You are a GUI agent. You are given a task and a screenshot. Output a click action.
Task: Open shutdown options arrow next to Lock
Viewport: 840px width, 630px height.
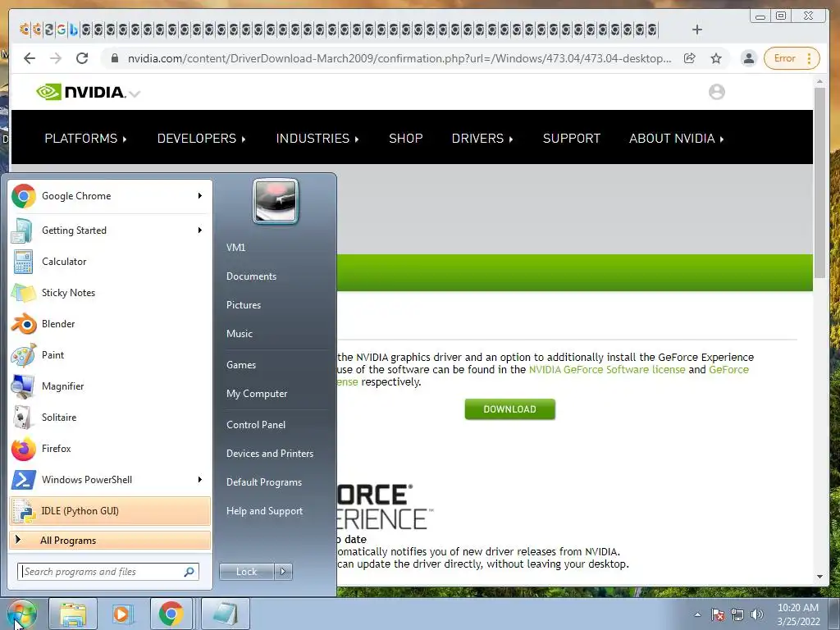tap(283, 572)
